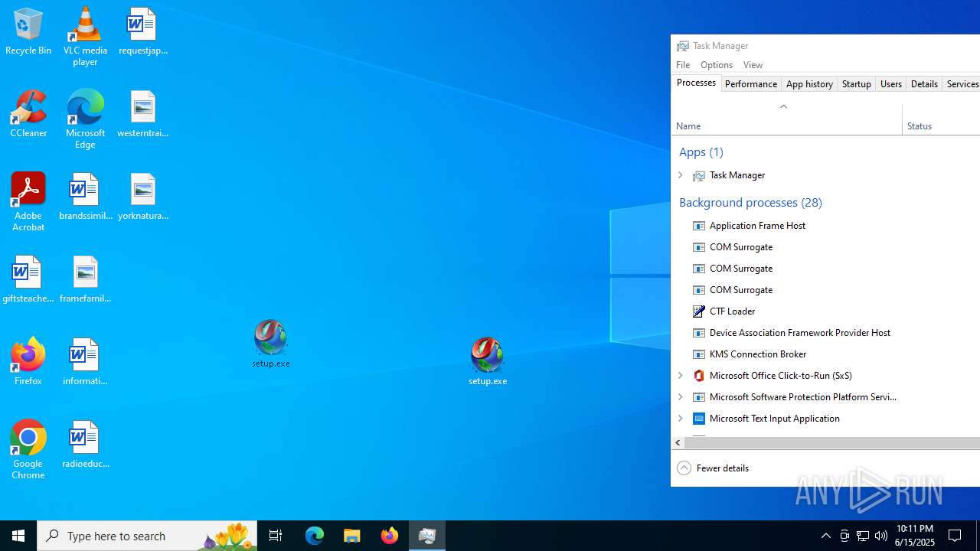This screenshot has width=980, height=551.
Task: Launch Firefox from the desktop
Action: click(x=28, y=362)
